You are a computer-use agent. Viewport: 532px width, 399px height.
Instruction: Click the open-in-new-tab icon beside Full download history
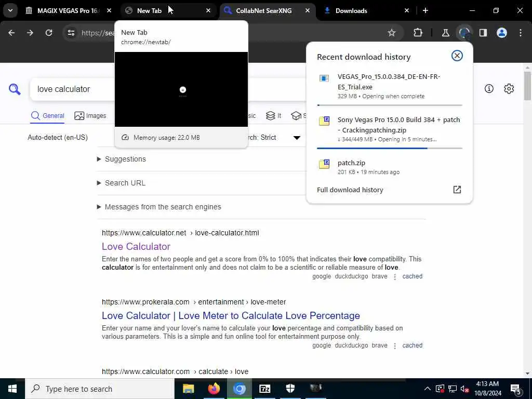click(x=457, y=190)
